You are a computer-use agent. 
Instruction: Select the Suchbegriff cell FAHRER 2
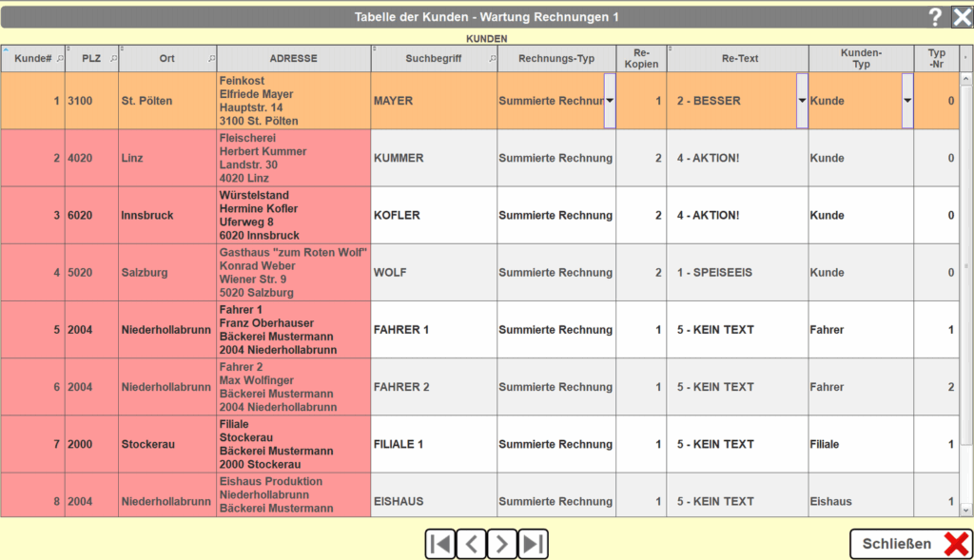pos(434,387)
